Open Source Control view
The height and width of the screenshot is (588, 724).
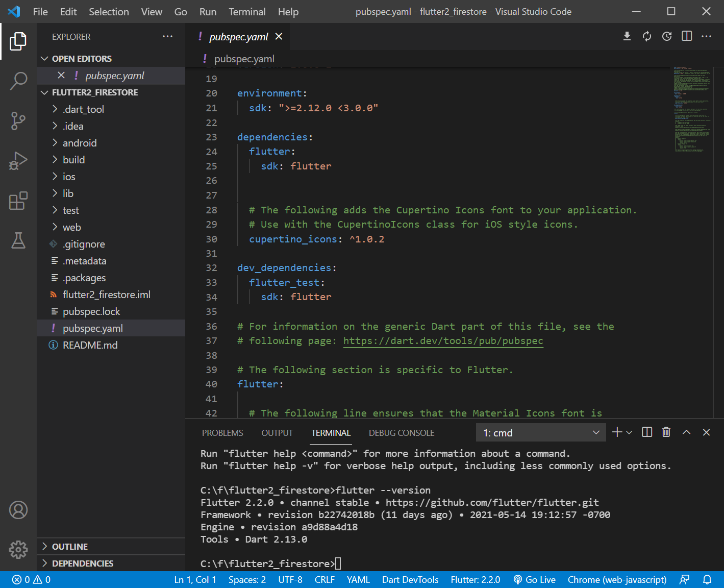[x=18, y=121]
